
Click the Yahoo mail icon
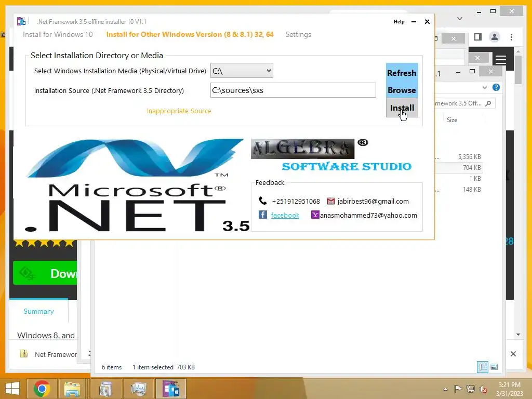coord(315,215)
